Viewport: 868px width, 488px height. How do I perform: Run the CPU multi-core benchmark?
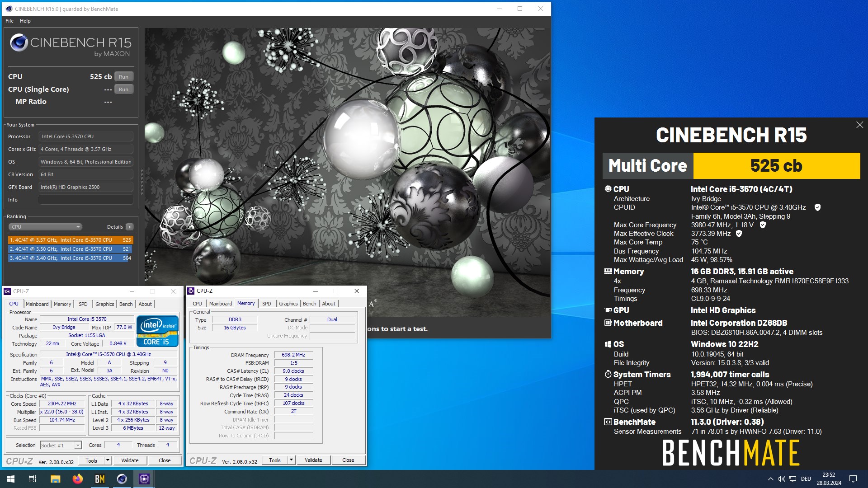124,77
